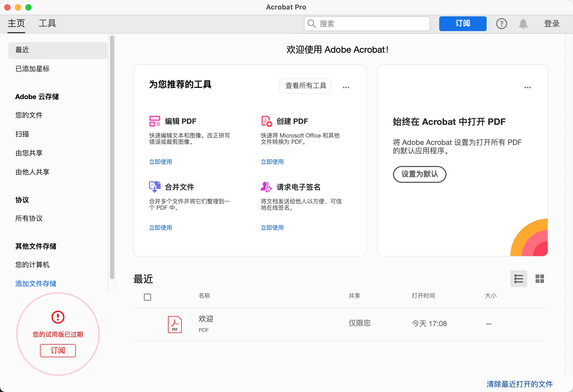Click the blue 订阅 button in toolbar
This screenshot has width=573, height=392.
pyautogui.click(x=463, y=24)
